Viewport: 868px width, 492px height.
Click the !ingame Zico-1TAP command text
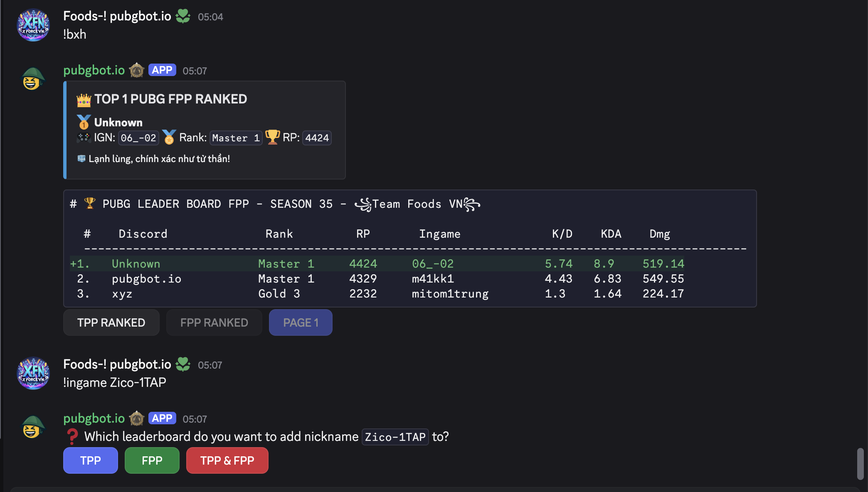[x=115, y=382]
